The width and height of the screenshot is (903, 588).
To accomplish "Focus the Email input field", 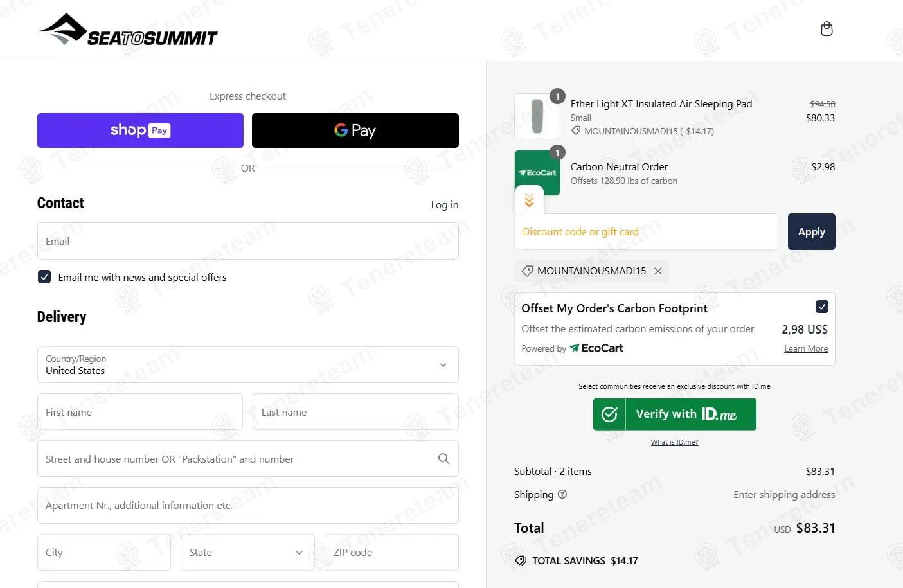I will pos(248,242).
